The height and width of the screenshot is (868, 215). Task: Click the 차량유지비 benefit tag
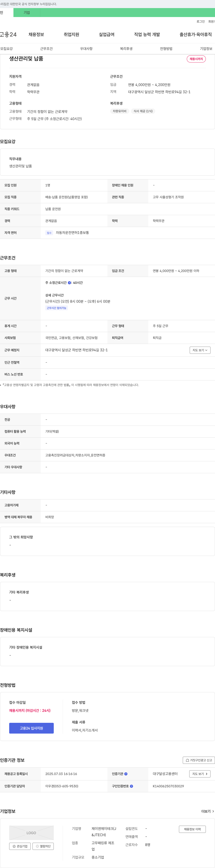coord(120,111)
